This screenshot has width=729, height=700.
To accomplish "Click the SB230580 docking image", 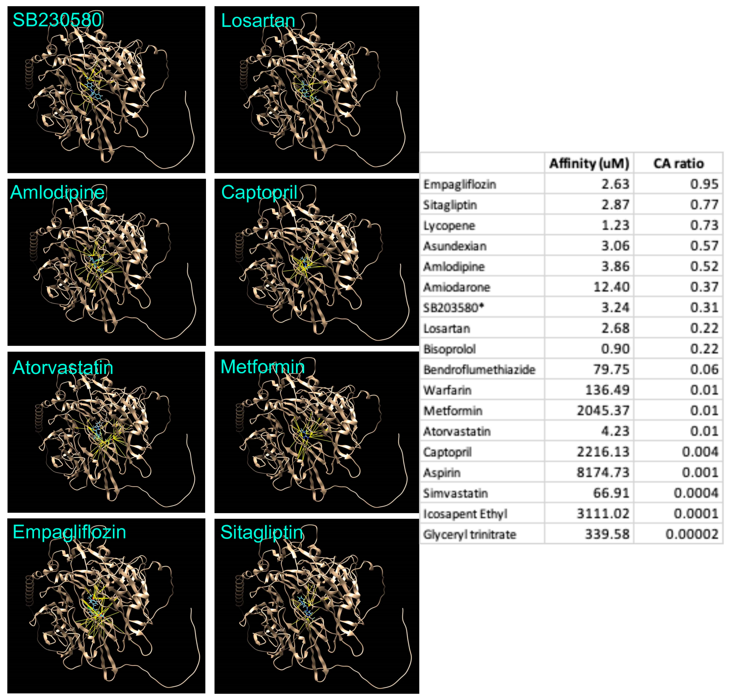I will click(106, 89).
